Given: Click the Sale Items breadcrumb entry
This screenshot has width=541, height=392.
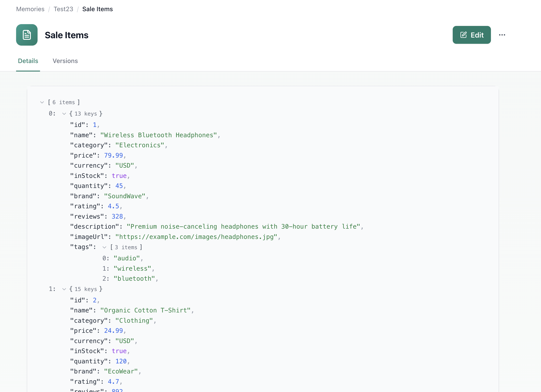Looking at the screenshot, I should click(97, 9).
